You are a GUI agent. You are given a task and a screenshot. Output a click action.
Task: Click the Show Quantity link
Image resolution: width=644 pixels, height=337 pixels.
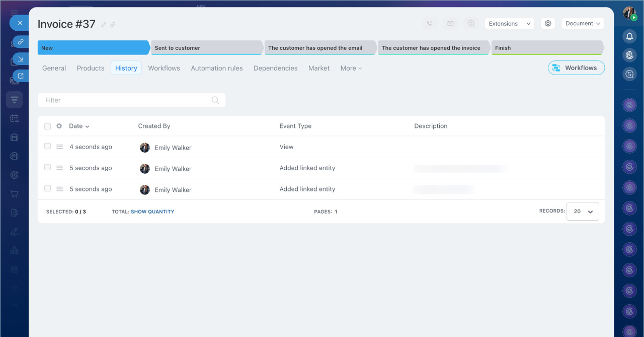coord(152,212)
